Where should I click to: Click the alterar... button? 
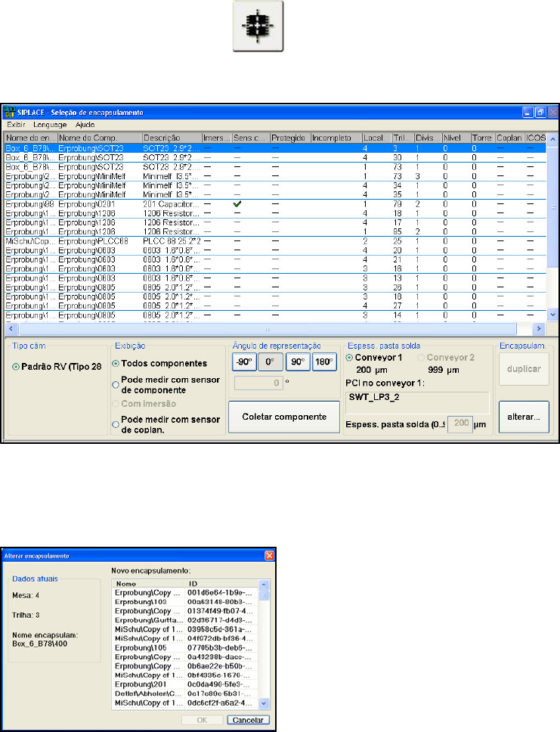pos(524,417)
